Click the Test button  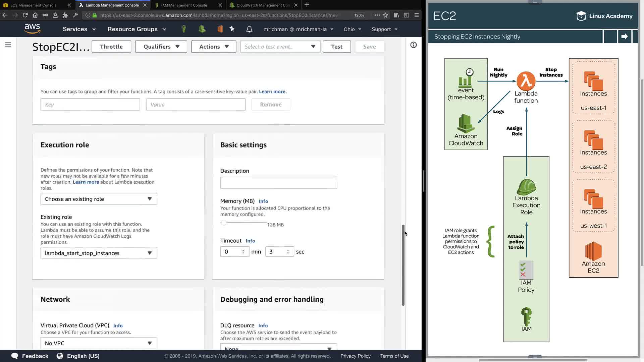[336, 47]
